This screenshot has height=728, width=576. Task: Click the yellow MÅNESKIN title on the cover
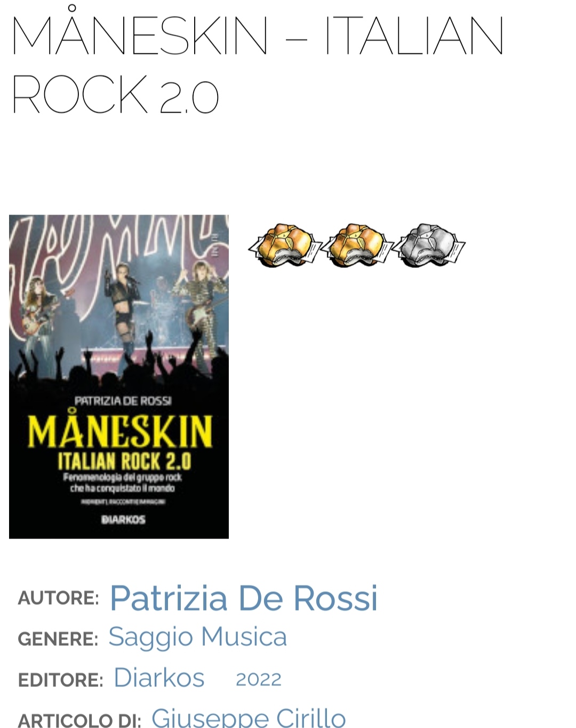(120, 430)
